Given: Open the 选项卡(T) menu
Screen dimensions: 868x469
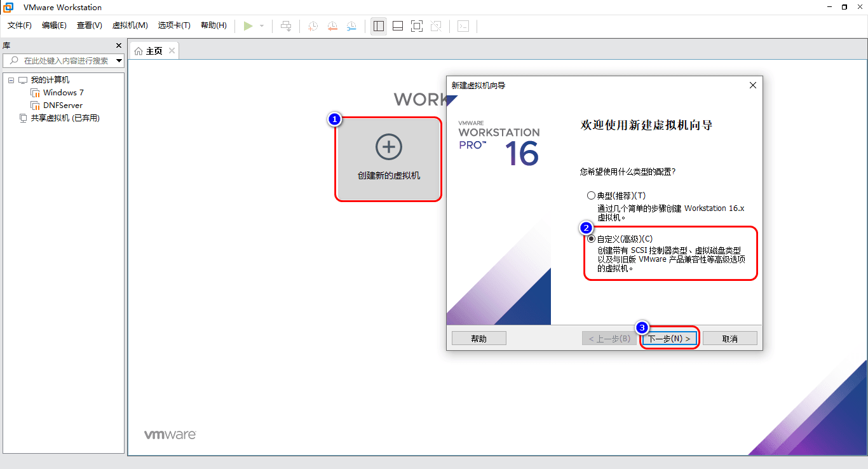Looking at the screenshot, I should [174, 25].
